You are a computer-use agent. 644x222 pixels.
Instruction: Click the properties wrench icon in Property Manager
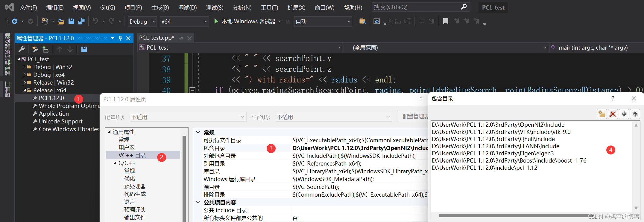pyautogui.click(x=22, y=49)
